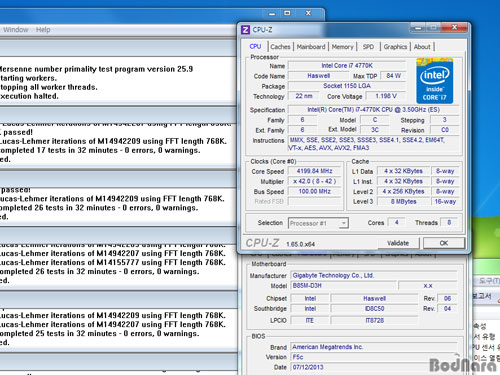Click the Stepping value '3'
This screenshot has height=375, width=500.
pyautogui.click(x=445, y=120)
